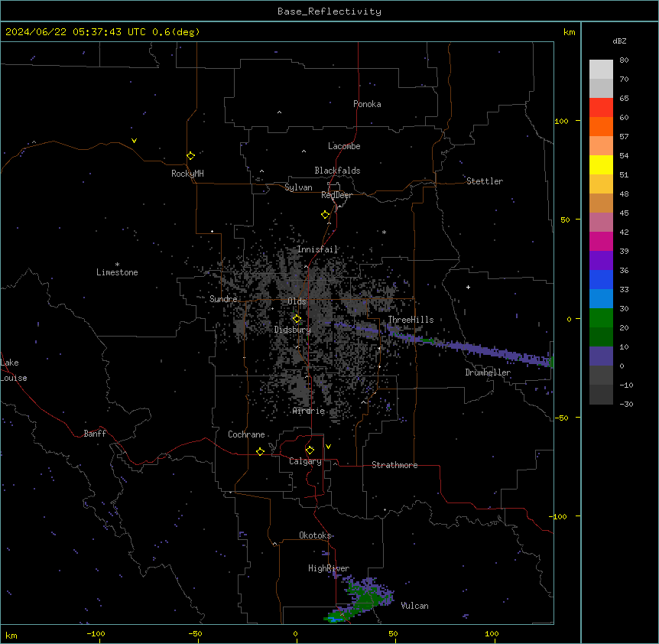Click the Vulcan town label

click(x=415, y=606)
